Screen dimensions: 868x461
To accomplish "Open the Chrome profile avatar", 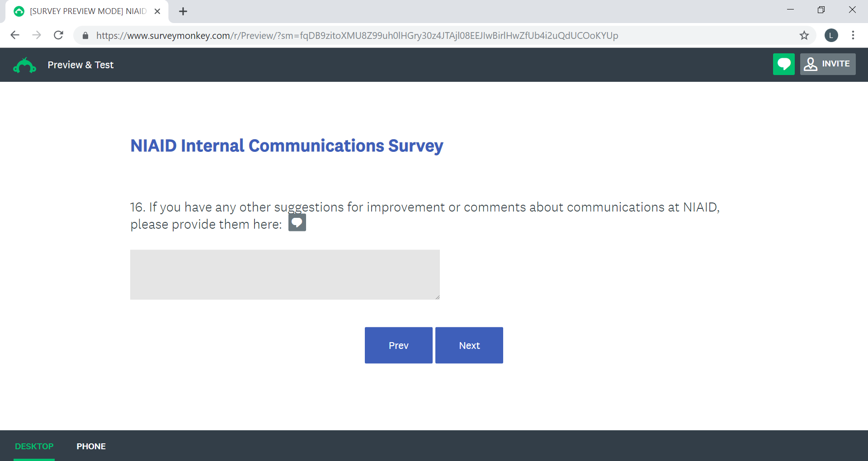I will pyautogui.click(x=831, y=35).
